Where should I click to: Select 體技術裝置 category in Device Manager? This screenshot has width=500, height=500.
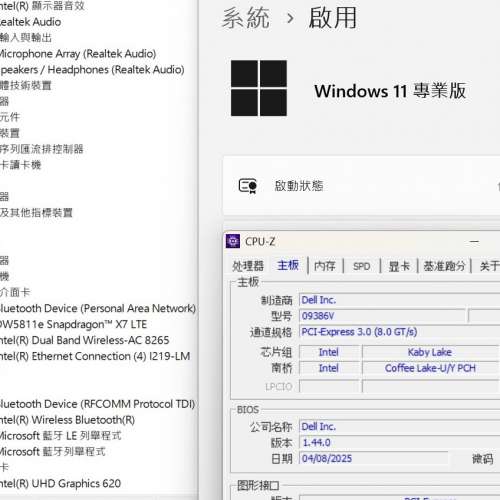click(x=26, y=86)
